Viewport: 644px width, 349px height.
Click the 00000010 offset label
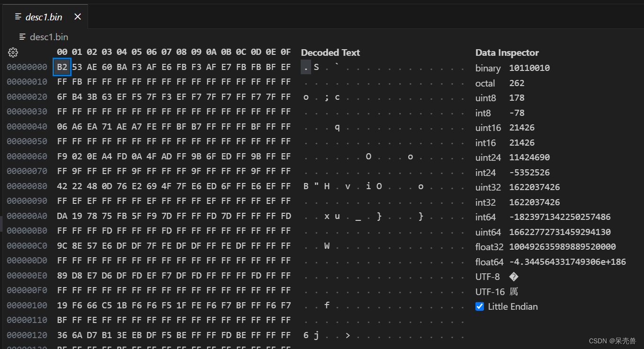(x=27, y=82)
